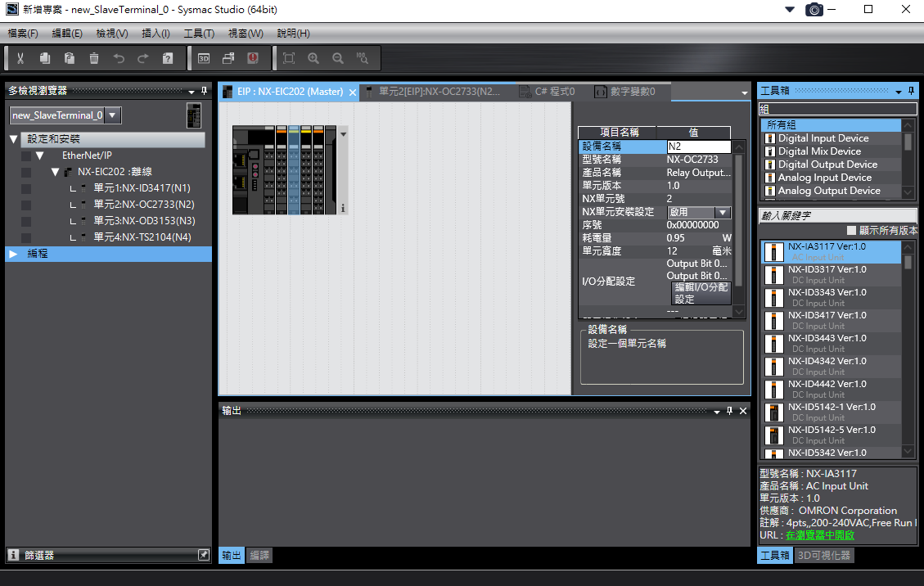This screenshot has height=586, width=924.
Task: Switch to the 編譯 bottom tab
Action: point(259,556)
